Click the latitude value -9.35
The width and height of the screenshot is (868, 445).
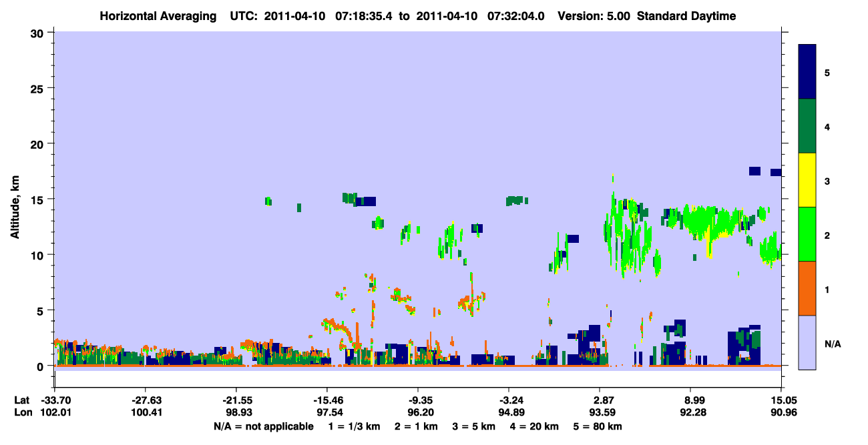pyautogui.click(x=418, y=400)
